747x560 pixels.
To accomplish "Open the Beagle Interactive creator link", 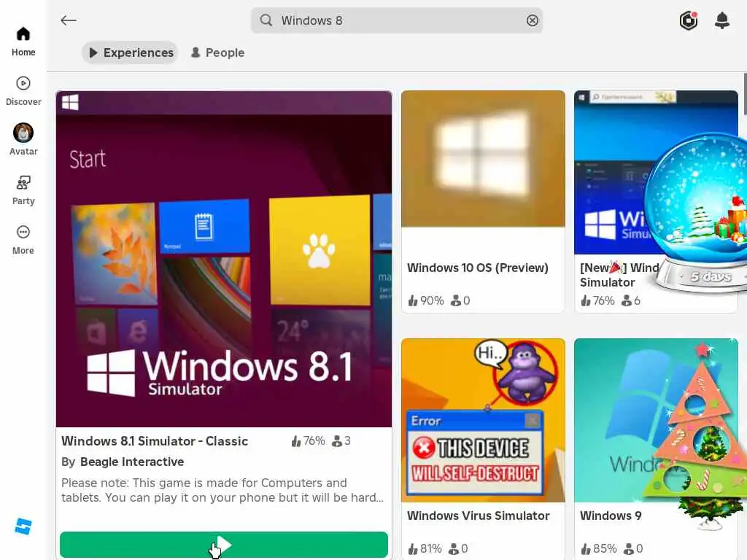I will [132, 462].
